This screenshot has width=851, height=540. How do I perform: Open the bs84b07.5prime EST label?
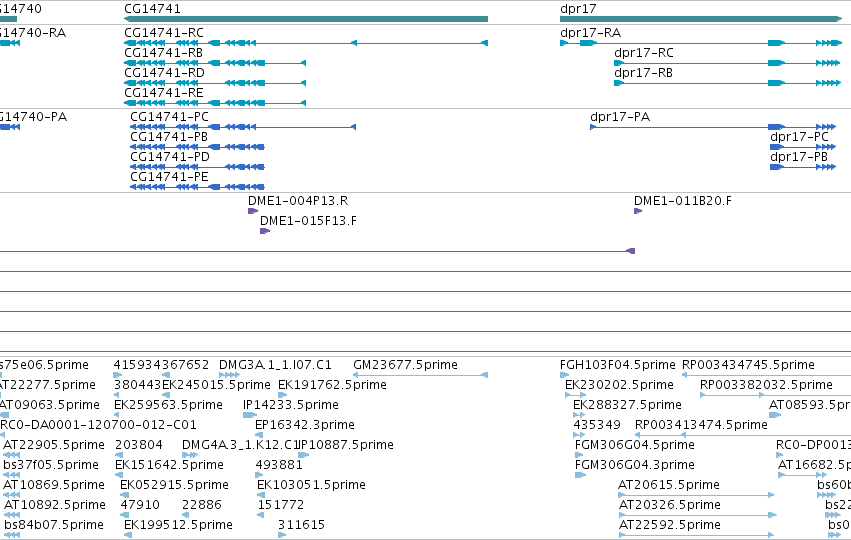[x=54, y=525]
